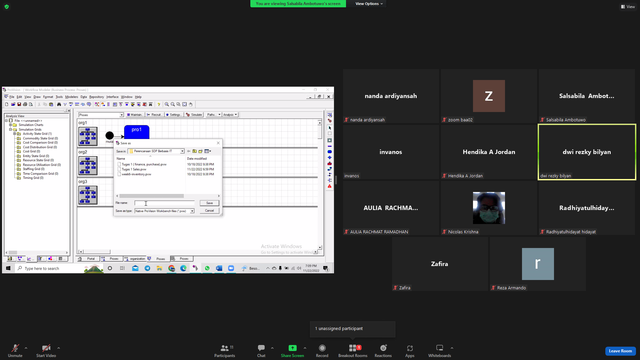Open share options arrow beside Share Screen
640x360 pixels.
pos(305,348)
